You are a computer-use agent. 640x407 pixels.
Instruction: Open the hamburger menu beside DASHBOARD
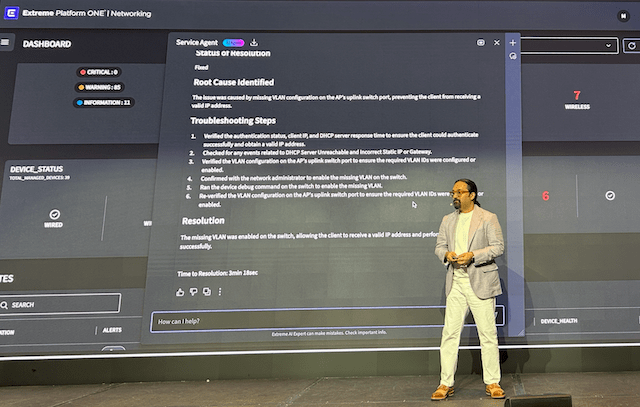[x=5, y=42]
